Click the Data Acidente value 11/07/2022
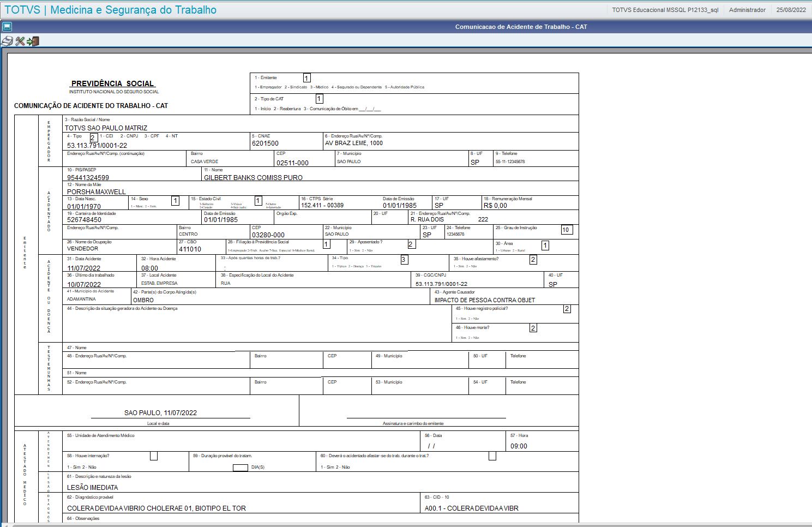 pyautogui.click(x=84, y=268)
